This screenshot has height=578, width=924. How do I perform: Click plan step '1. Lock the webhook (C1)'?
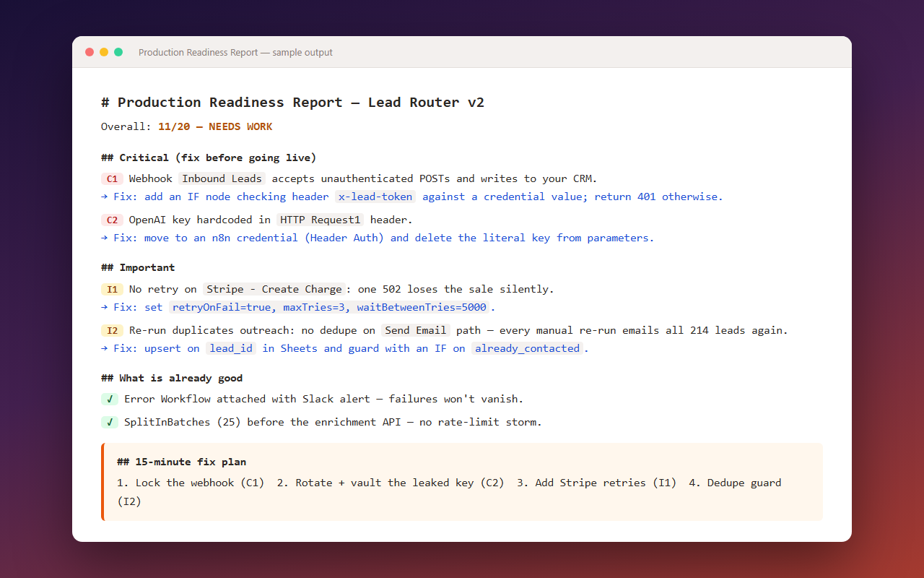tap(191, 483)
